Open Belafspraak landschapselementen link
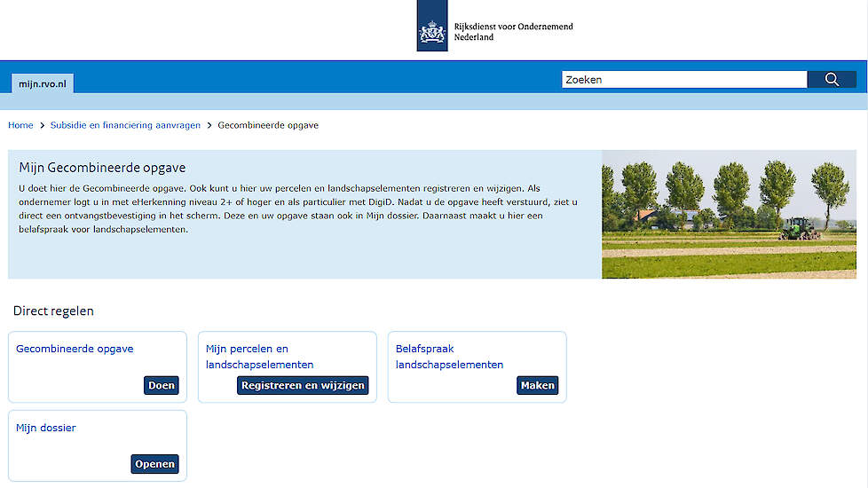 click(x=449, y=357)
